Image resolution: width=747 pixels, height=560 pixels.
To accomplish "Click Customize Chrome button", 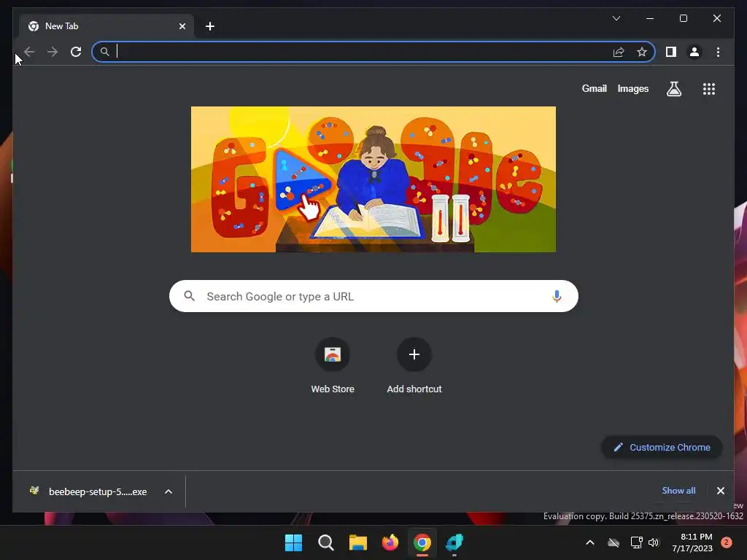I will (x=662, y=447).
